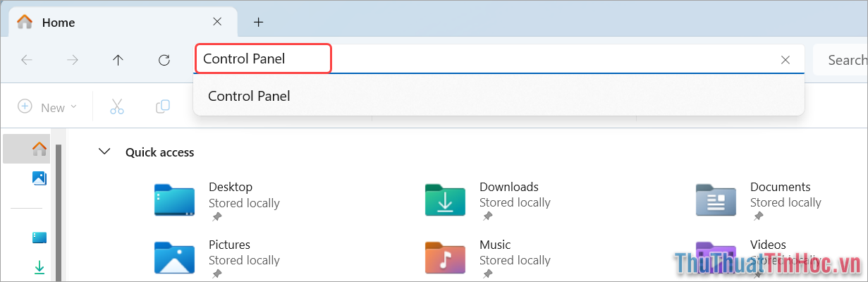Screen dimensions: 868x282
Task: Open a new File Explorer tab
Action: tap(259, 22)
